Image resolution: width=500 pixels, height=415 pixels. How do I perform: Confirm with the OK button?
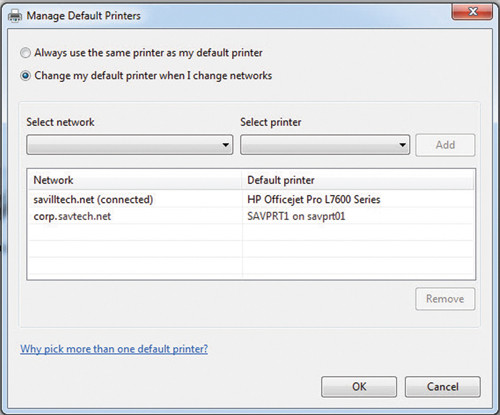point(359,387)
